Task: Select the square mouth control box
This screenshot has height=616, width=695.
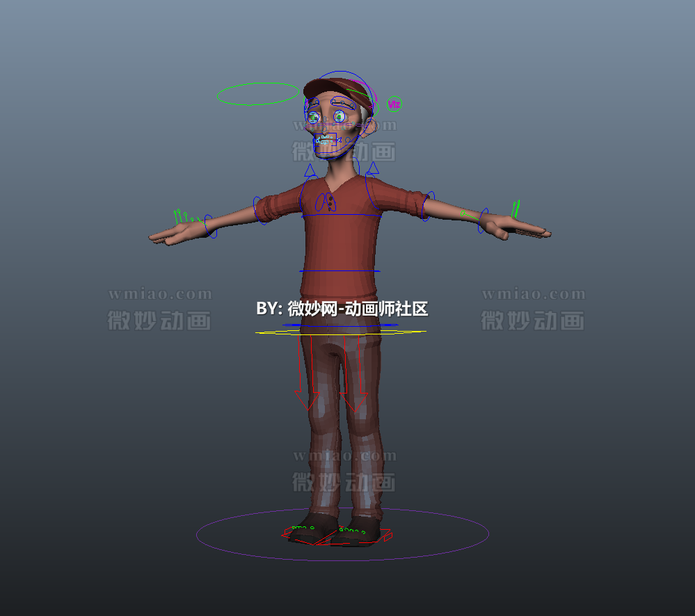Action: [x=326, y=140]
